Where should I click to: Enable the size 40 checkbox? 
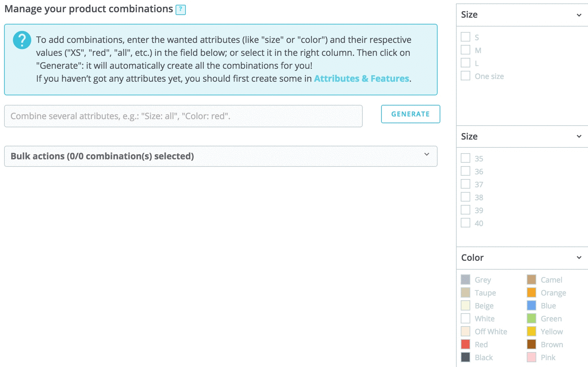tap(465, 223)
